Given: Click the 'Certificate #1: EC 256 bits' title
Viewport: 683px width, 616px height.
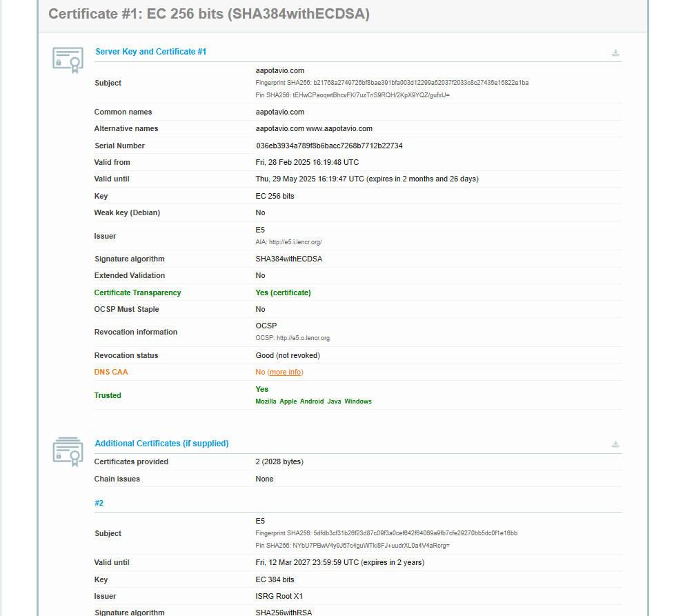Looking at the screenshot, I should (208, 14).
